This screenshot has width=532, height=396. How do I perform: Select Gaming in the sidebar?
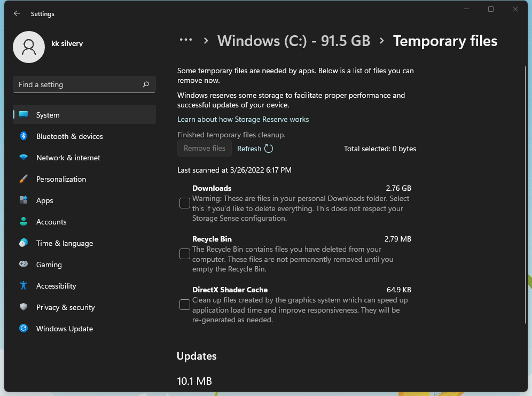(x=84, y=265)
